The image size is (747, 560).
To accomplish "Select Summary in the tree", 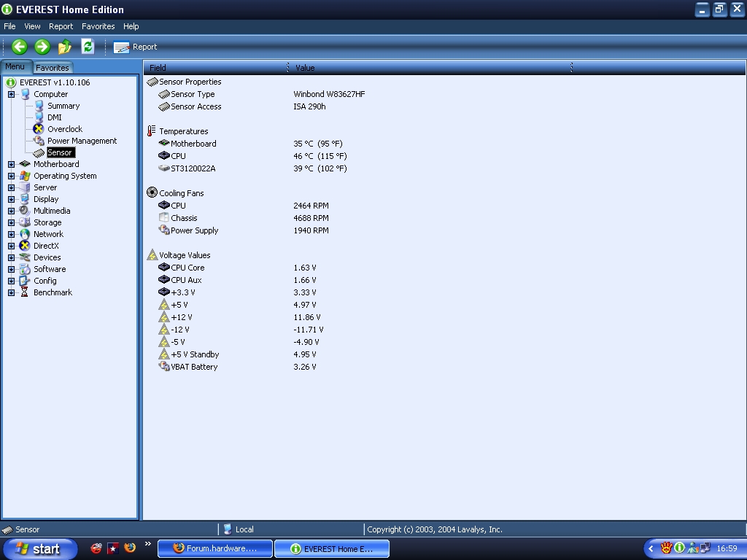I will coord(63,106).
